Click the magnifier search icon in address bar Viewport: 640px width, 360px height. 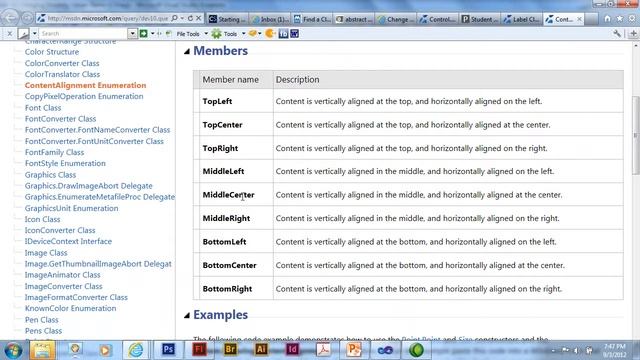click(x=174, y=18)
